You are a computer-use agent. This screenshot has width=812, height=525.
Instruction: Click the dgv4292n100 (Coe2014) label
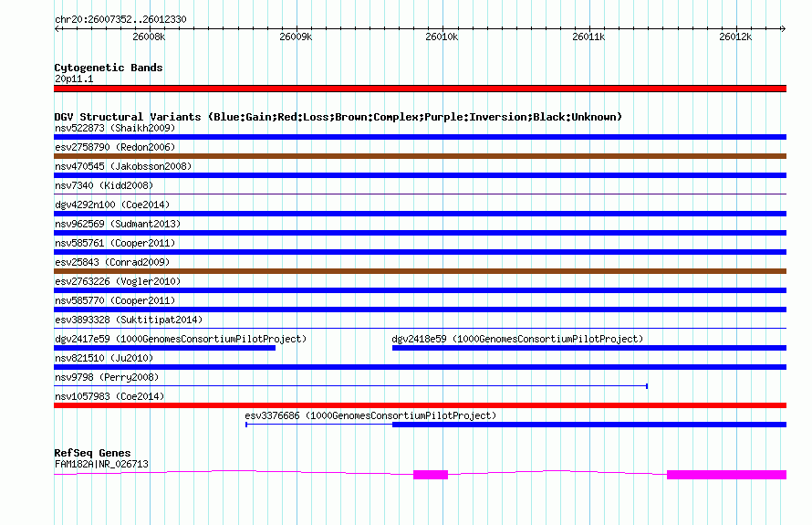pos(112,205)
